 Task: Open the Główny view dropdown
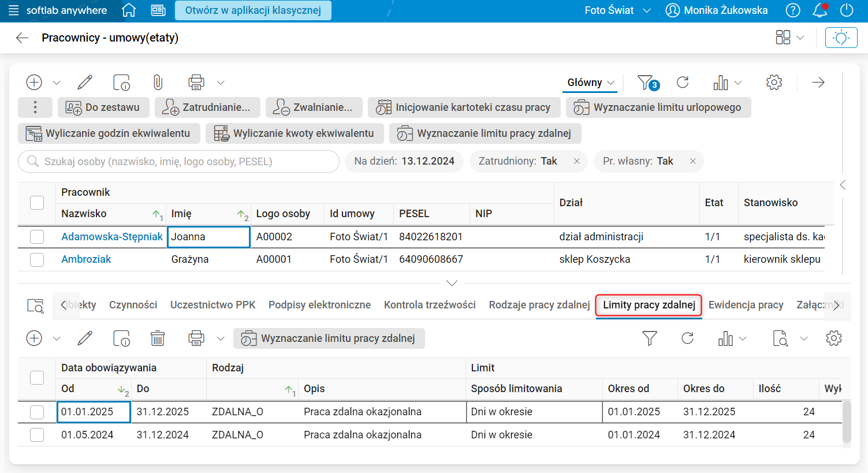590,83
